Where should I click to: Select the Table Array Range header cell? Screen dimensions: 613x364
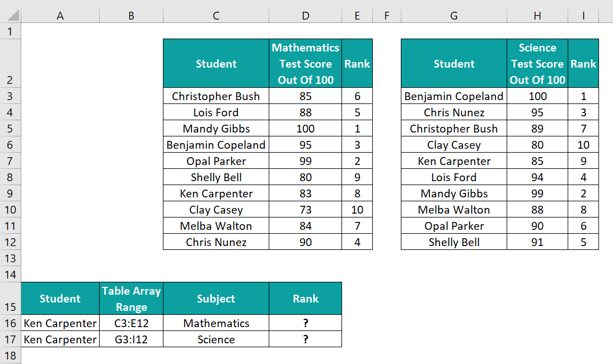pos(131,298)
